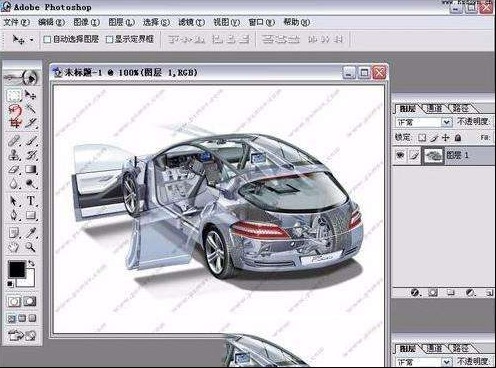This screenshot has width=496, height=368.
Task: Select the Dodge tool
Action: point(31,183)
